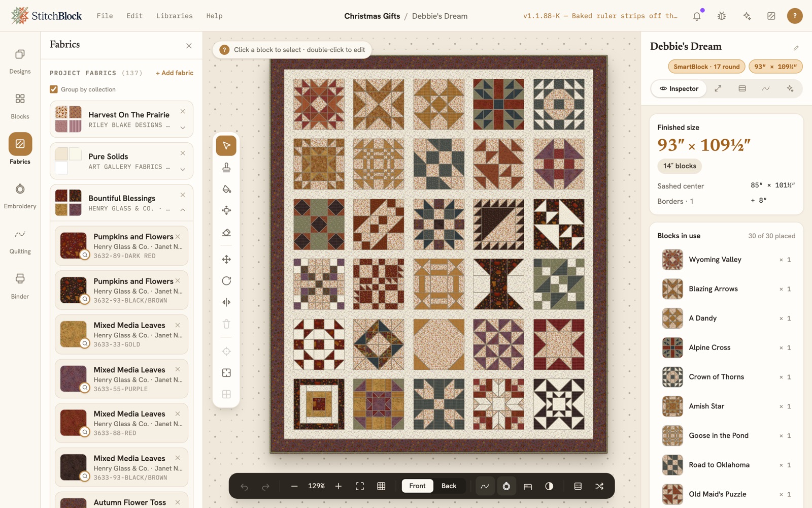
Task: Expand Harvest On The Prairie collection
Action: 183,128
